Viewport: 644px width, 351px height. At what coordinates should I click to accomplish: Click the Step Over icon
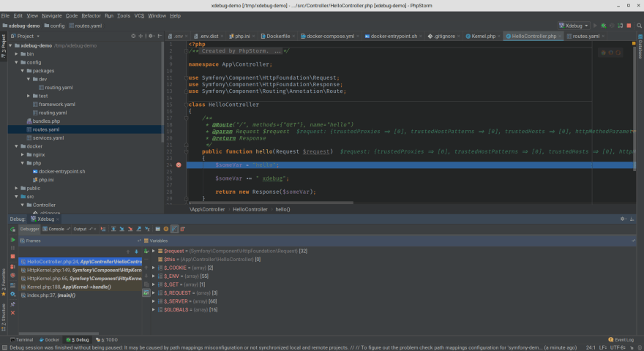click(113, 229)
